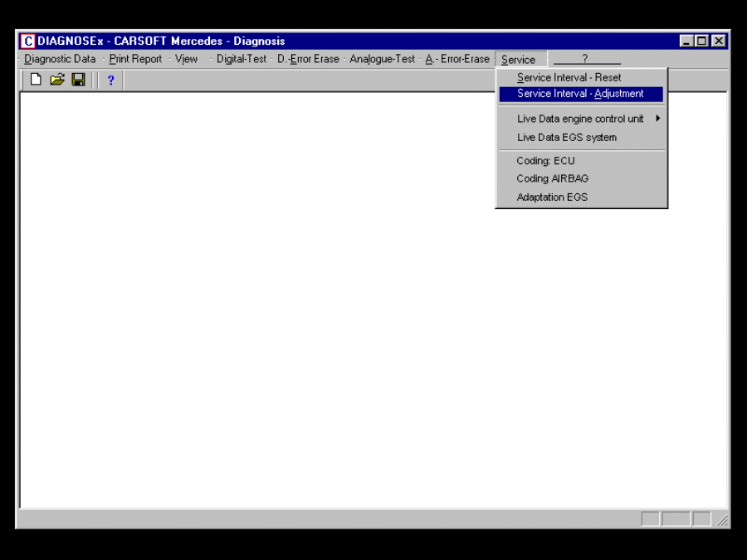The image size is (747, 560).
Task: Expand Live Data engine control unit submenu
Action: tap(580, 119)
